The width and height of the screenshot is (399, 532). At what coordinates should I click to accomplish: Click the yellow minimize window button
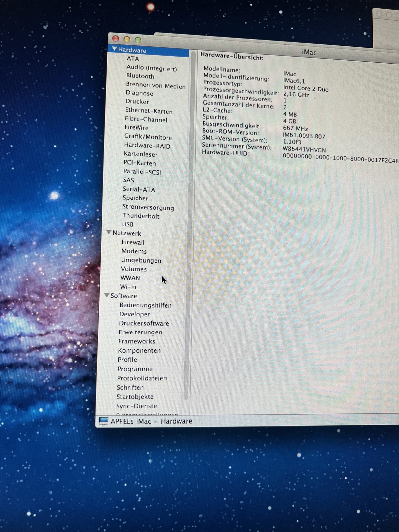pyautogui.click(x=127, y=39)
